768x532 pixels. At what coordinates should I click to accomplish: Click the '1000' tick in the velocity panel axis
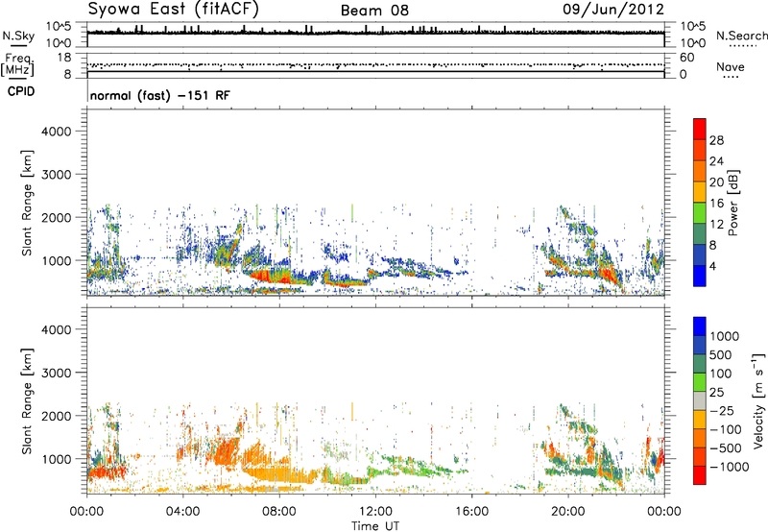(x=57, y=459)
